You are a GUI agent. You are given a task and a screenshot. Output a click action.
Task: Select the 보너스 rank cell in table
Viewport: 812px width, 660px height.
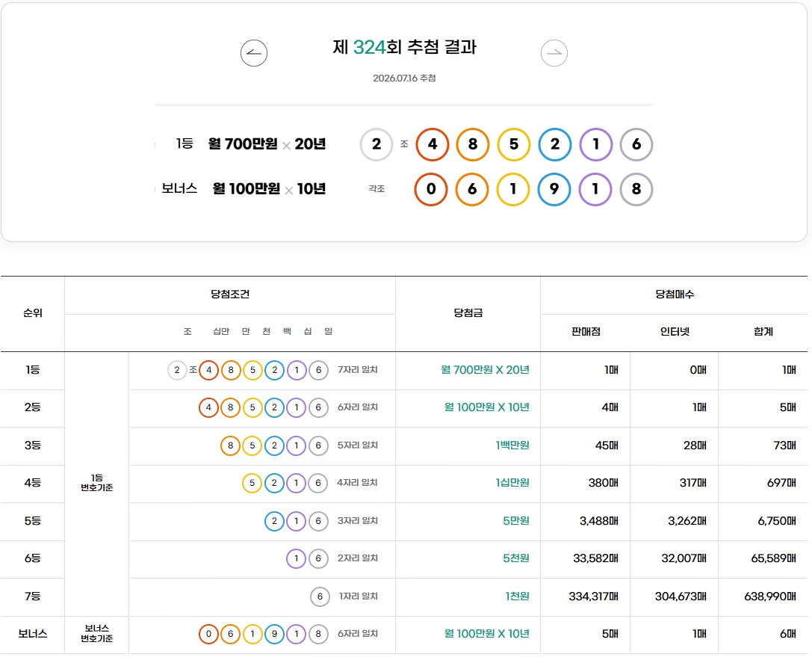point(33,634)
